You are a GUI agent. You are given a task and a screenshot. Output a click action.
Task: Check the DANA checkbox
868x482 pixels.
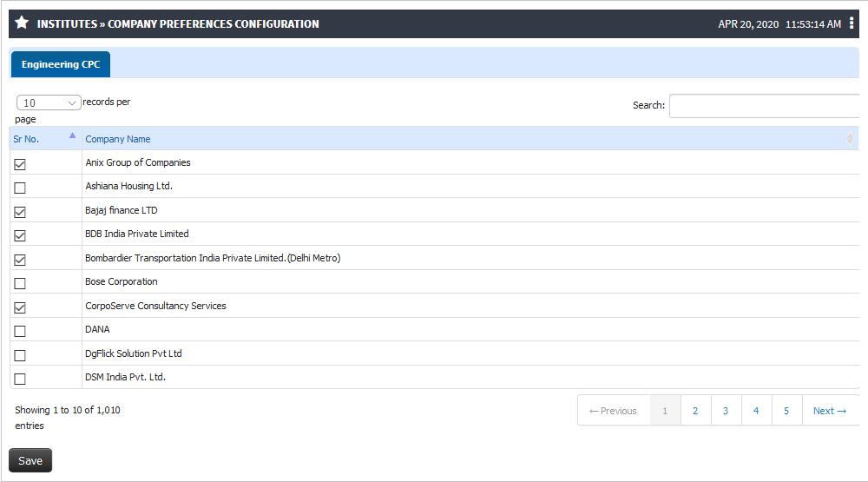(x=20, y=331)
